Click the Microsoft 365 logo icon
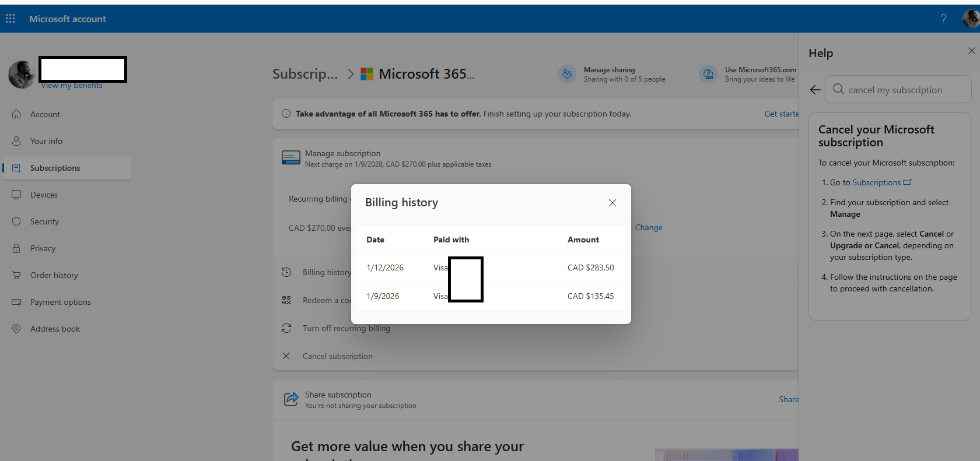This screenshot has width=980, height=461. [367, 74]
